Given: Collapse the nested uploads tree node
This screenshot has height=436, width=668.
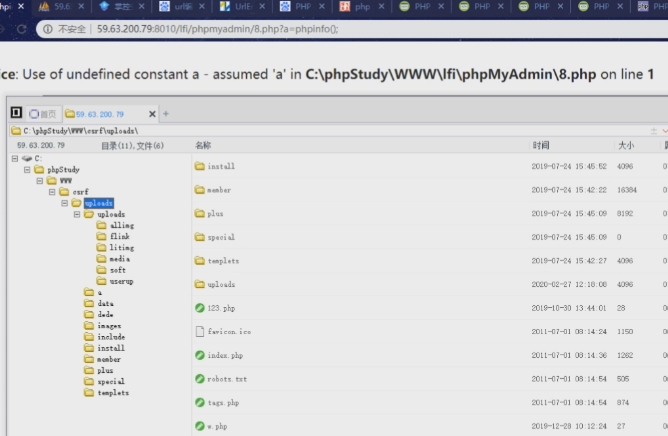Looking at the screenshot, I should point(77,214).
